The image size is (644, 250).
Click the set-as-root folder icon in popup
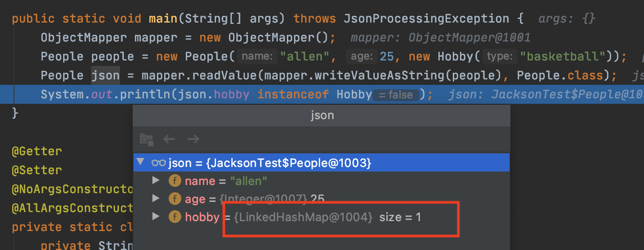146,139
